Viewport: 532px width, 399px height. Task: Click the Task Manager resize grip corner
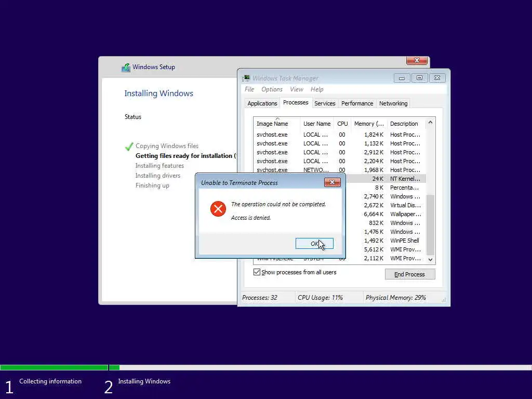(444, 300)
